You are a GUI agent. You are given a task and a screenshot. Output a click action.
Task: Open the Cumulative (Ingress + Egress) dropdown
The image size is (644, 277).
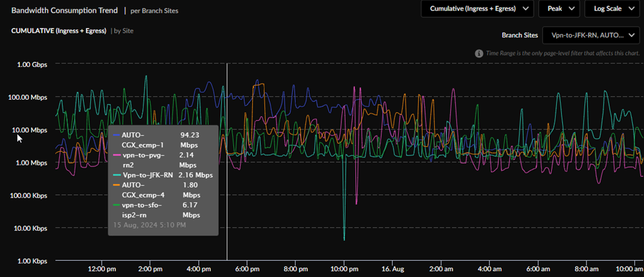pos(477,9)
